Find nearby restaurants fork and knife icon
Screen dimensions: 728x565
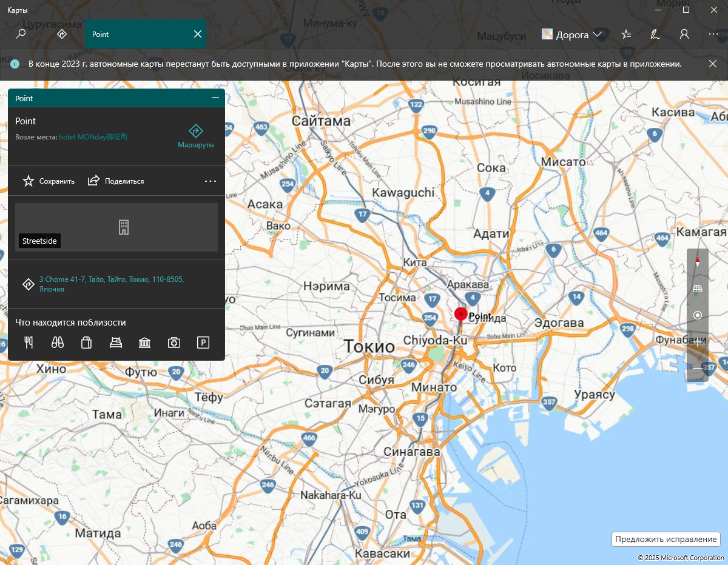pyautogui.click(x=28, y=343)
